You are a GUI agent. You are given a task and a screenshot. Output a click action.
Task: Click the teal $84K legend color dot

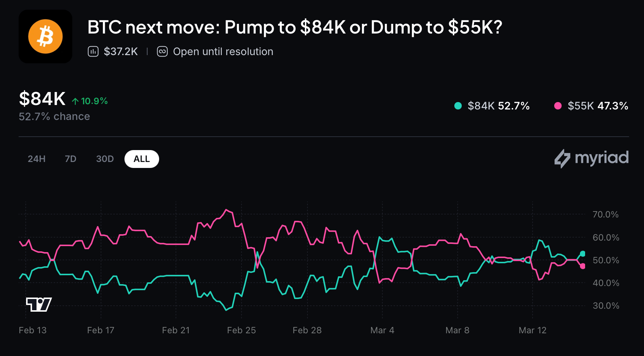[458, 106]
